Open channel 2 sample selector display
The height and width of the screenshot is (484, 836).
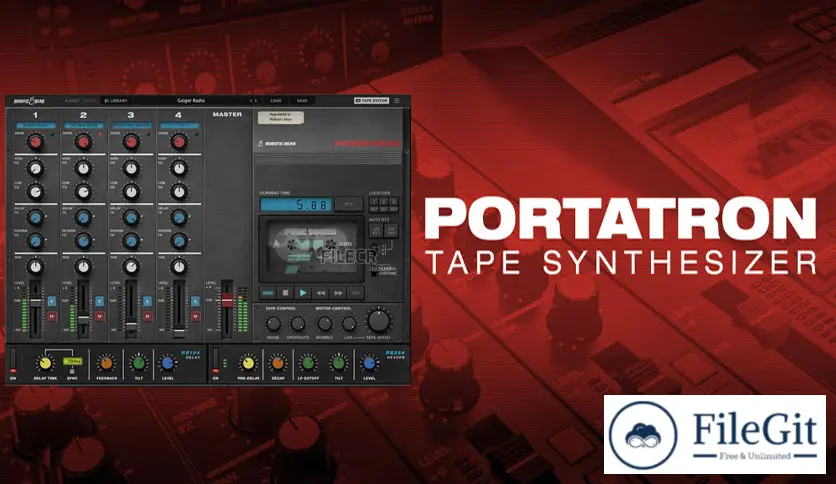[x=83, y=126]
